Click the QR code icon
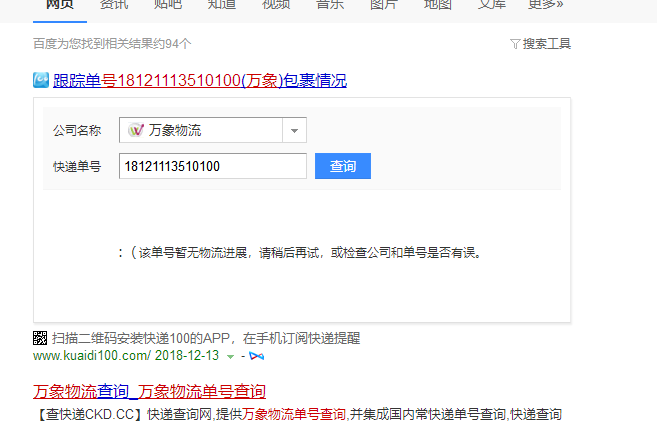657x426 pixels. pos(40,338)
